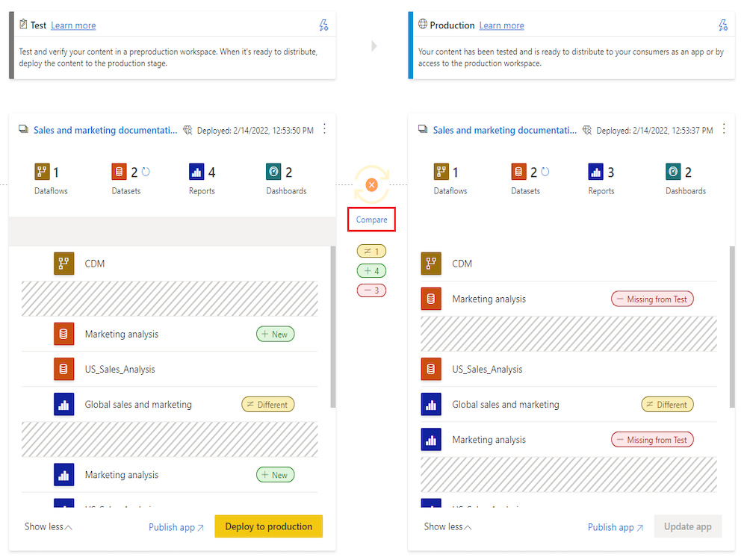Viewport: 747px width, 560px height.
Task: Click Deploy to production button
Action: (x=269, y=526)
